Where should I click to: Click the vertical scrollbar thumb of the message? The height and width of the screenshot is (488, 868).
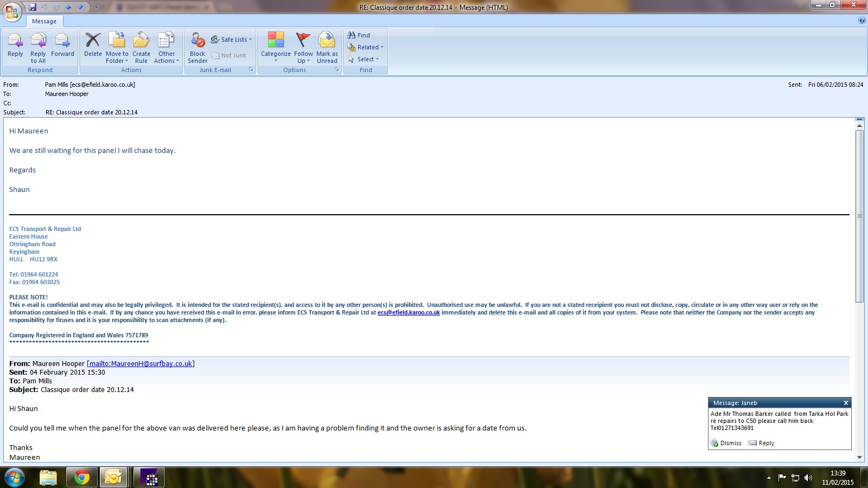point(859,216)
